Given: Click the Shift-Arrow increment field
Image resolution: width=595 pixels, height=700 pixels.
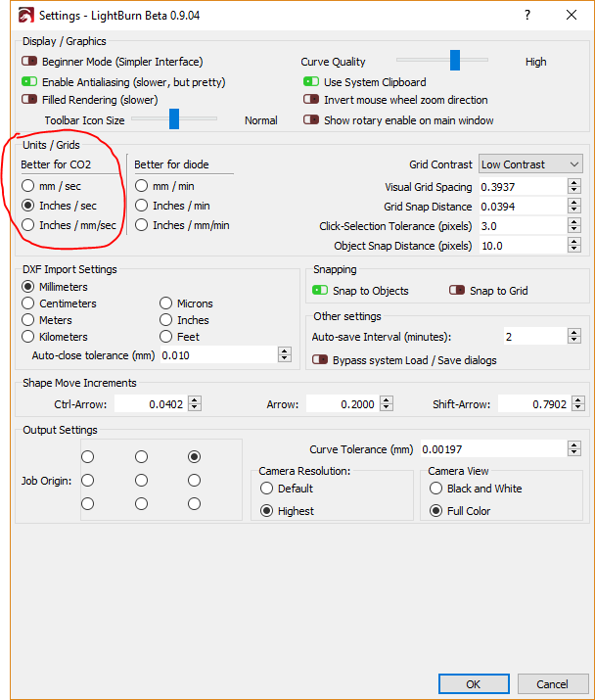Looking at the screenshot, I should tap(534, 404).
